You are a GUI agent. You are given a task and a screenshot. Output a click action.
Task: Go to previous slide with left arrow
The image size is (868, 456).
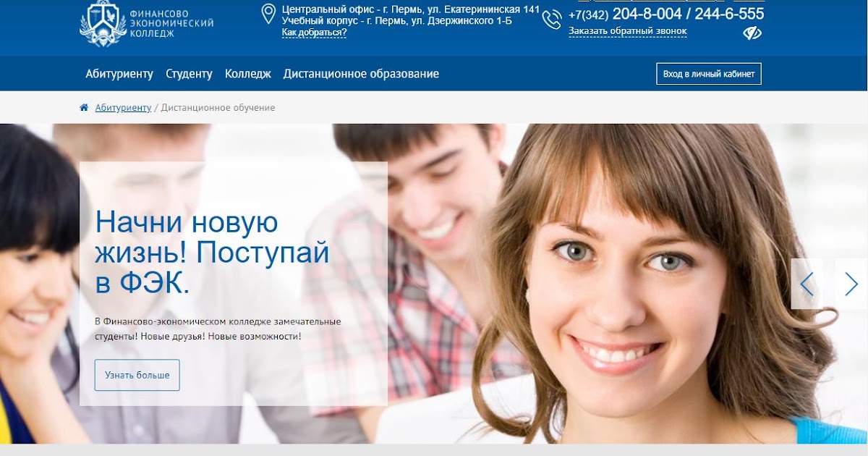[807, 284]
